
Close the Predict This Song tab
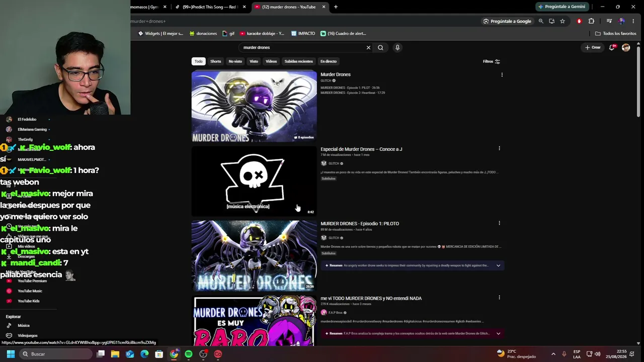coord(245,7)
